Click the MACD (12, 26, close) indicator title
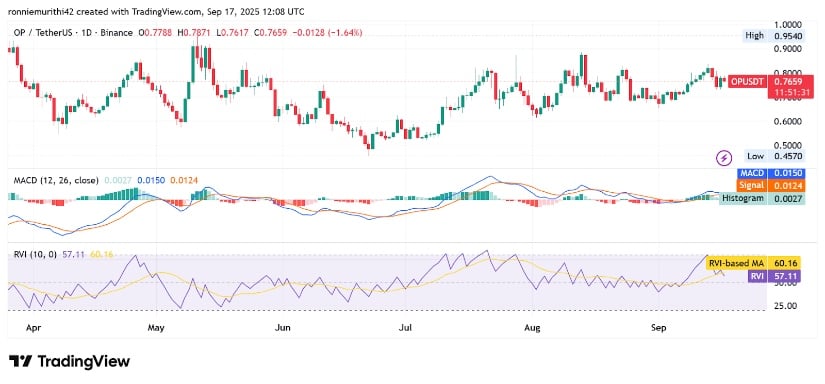This screenshot has width=825, height=384. (56, 180)
